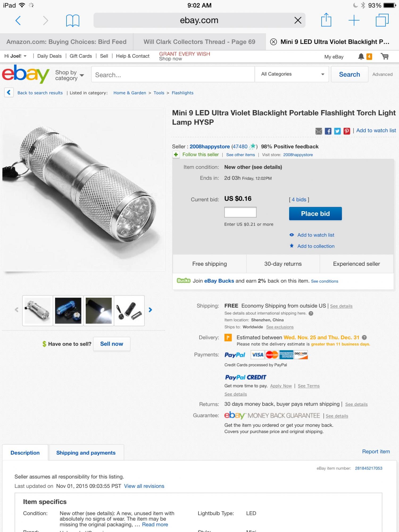Email listing with envelope icon
Image resolution: width=399 pixels, height=532 pixels.
click(319, 131)
